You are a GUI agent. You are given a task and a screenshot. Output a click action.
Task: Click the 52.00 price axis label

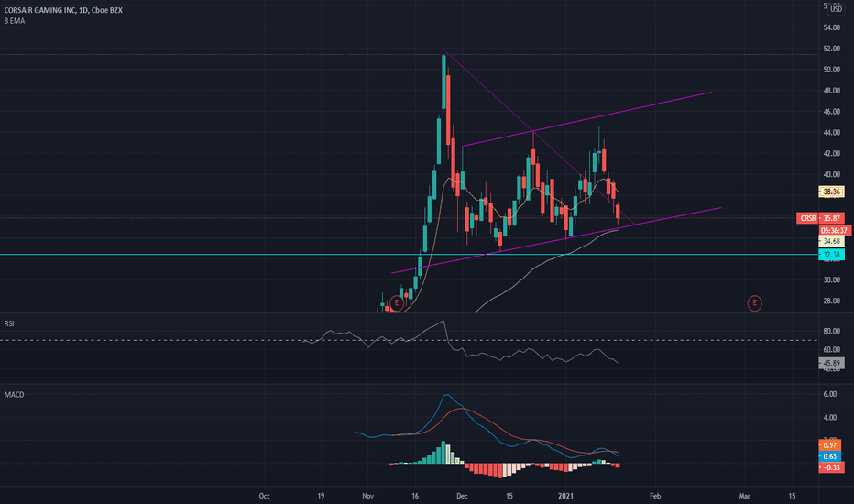point(832,49)
